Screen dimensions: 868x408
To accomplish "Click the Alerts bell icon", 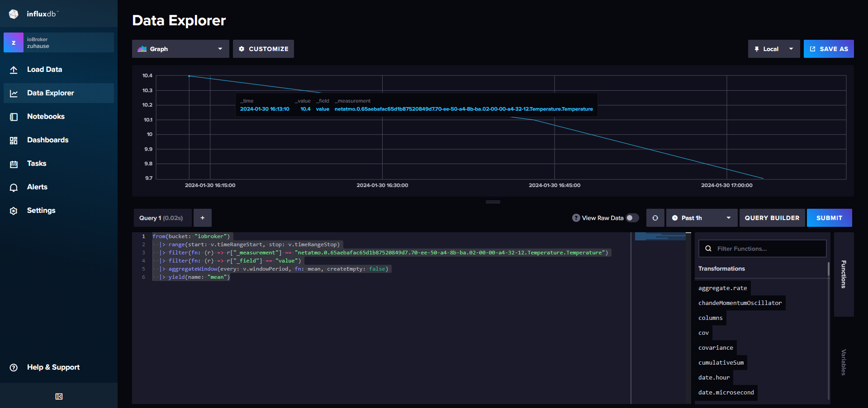I will 14,187.
